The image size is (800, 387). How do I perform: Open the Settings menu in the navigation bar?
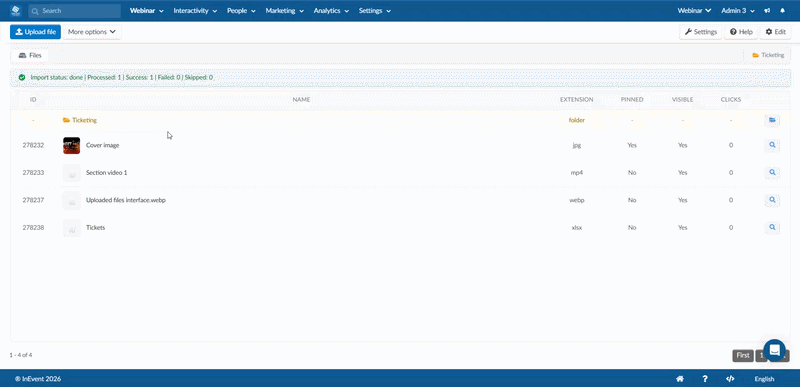point(374,11)
